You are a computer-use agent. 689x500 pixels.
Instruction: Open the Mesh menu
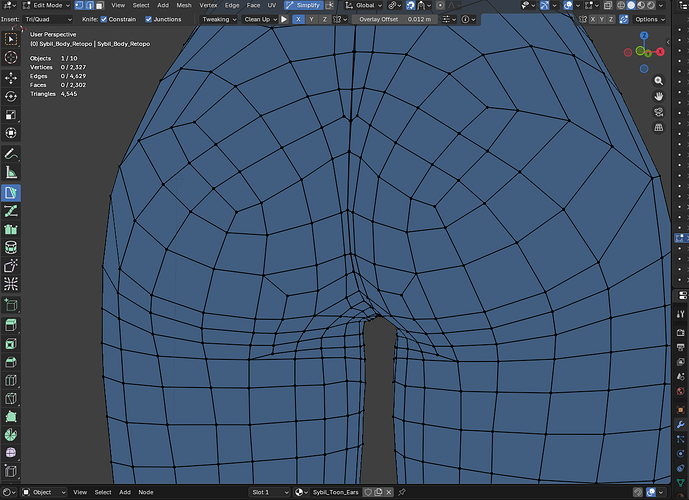tap(184, 5)
